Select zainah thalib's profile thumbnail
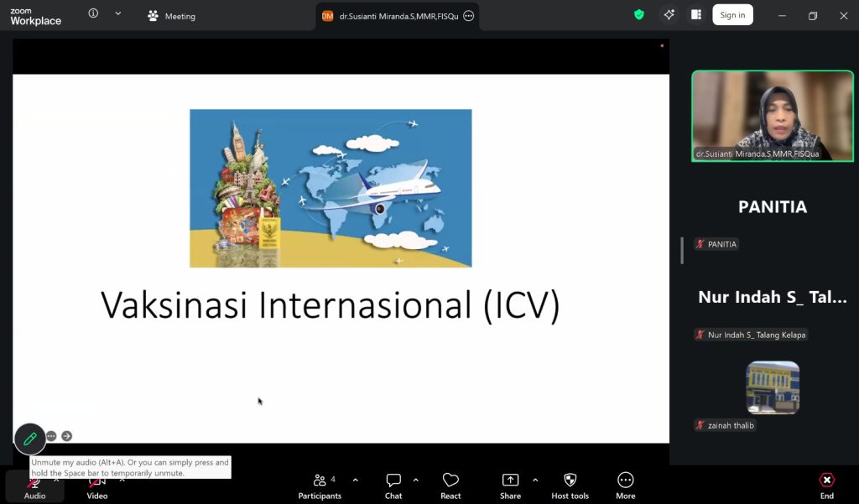Screen dimensions: 859x504 [773, 387]
